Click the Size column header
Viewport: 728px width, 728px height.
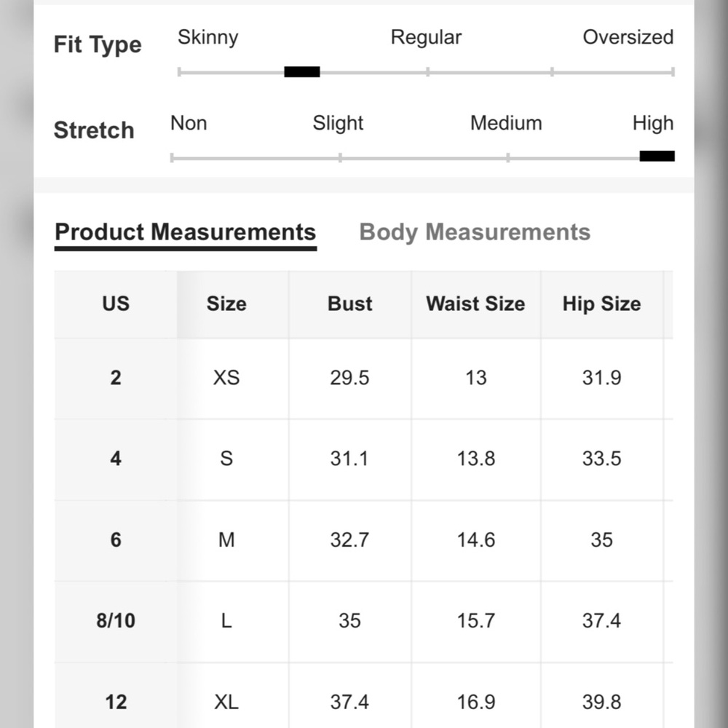pyautogui.click(x=226, y=304)
